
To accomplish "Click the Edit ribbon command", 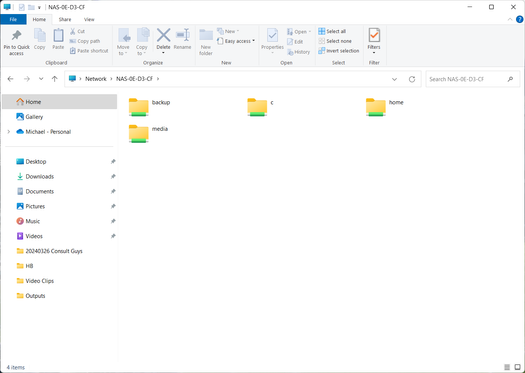I will point(295,42).
